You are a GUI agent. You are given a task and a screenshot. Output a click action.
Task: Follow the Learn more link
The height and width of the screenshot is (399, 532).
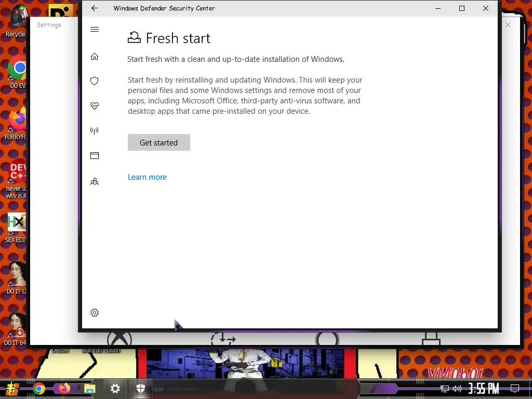tap(147, 177)
